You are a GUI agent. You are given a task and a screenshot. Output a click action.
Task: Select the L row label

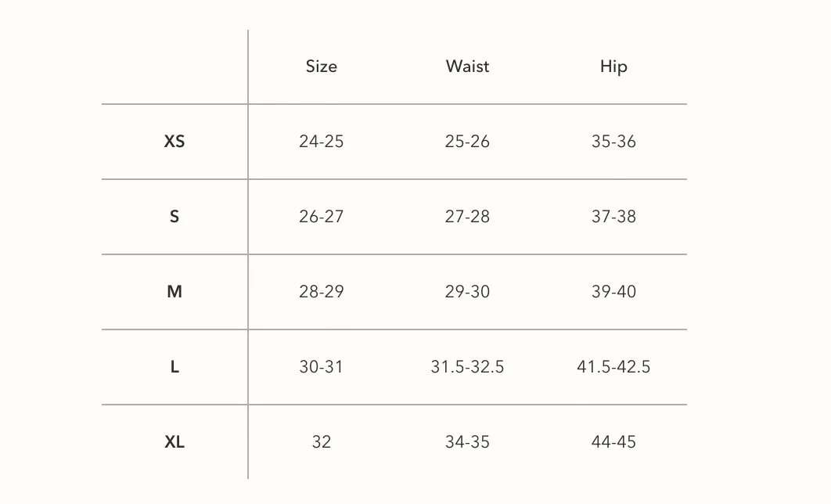click(174, 367)
